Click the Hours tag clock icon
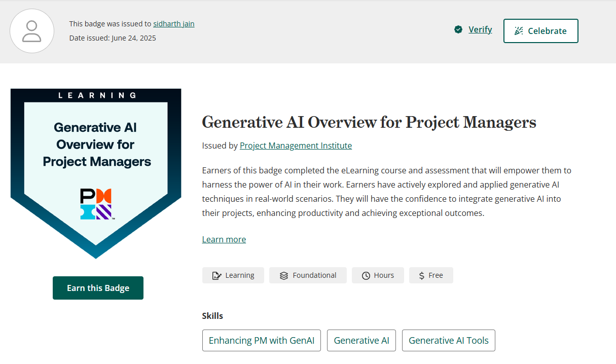This screenshot has width=616, height=364. point(366,275)
